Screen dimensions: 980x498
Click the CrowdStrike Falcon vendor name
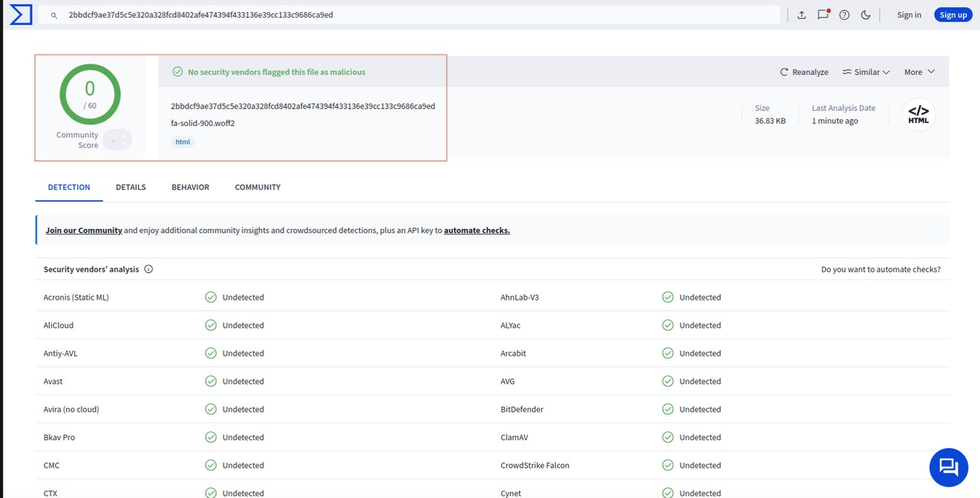click(535, 466)
